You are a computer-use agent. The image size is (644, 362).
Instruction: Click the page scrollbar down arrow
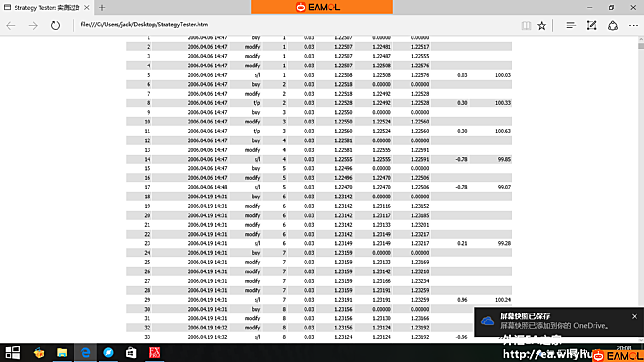(641, 340)
